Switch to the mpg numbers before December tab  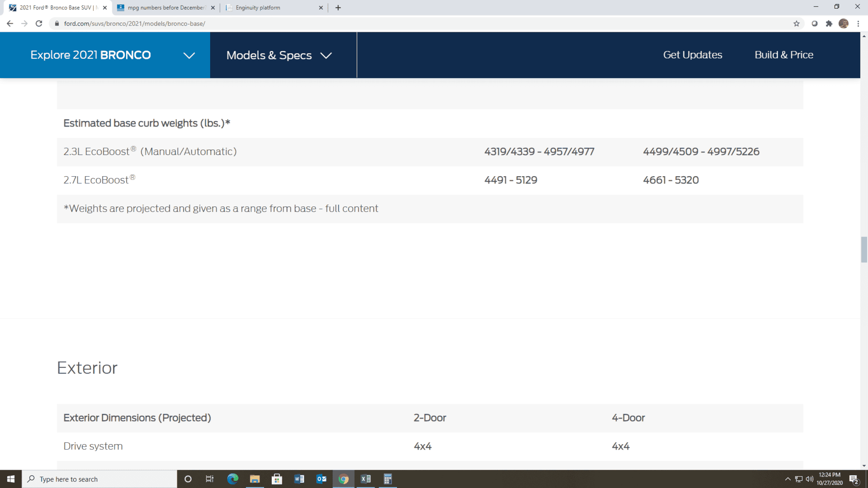(165, 7)
